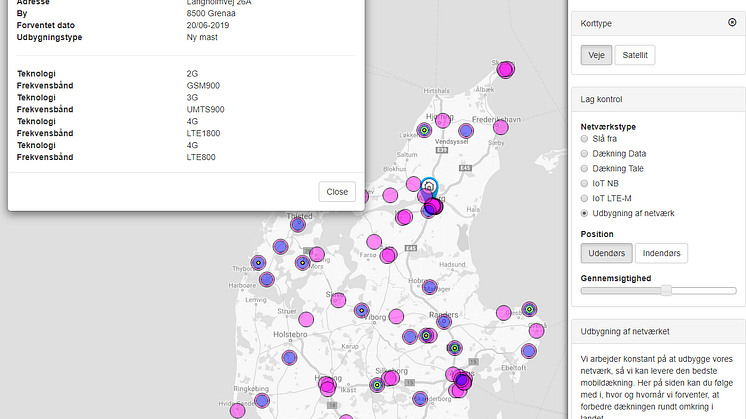Viewport: 746px width, 419px height.
Task: Switch the map type to Satellit
Action: pos(634,55)
